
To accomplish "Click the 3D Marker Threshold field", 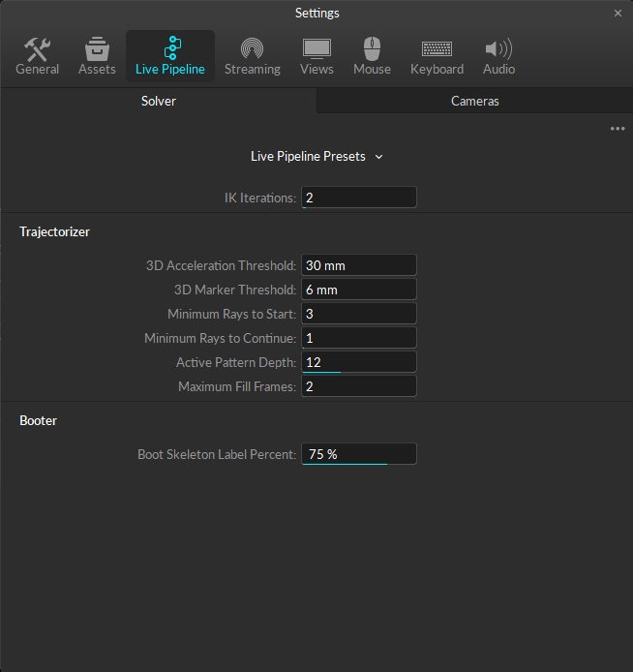I will tap(358, 290).
